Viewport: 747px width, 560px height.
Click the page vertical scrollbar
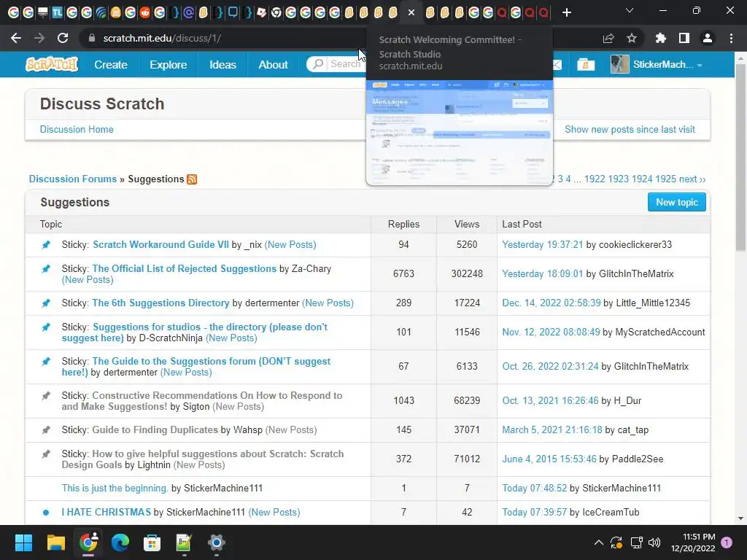(740, 157)
